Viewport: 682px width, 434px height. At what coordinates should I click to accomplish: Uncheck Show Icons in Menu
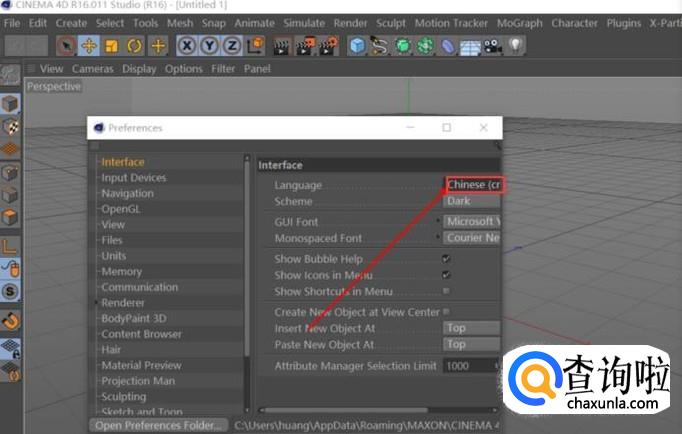pyautogui.click(x=446, y=275)
